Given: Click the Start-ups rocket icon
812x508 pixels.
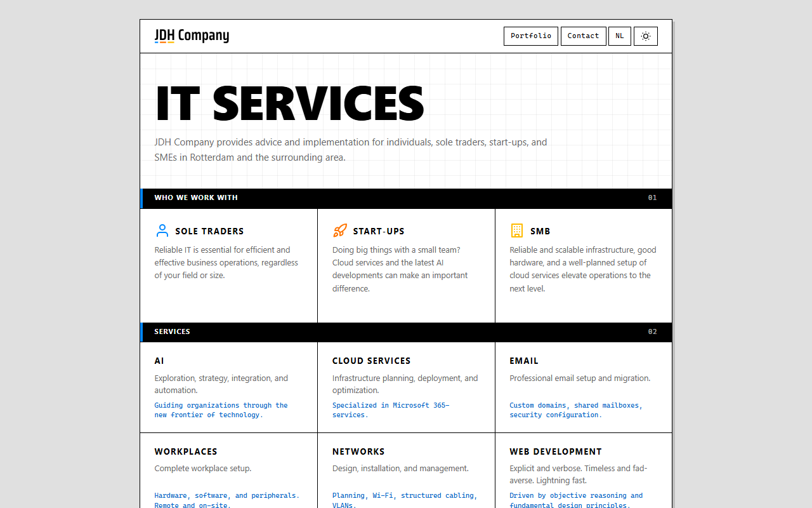Looking at the screenshot, I should pyautogui.click(x=340, y=231).
